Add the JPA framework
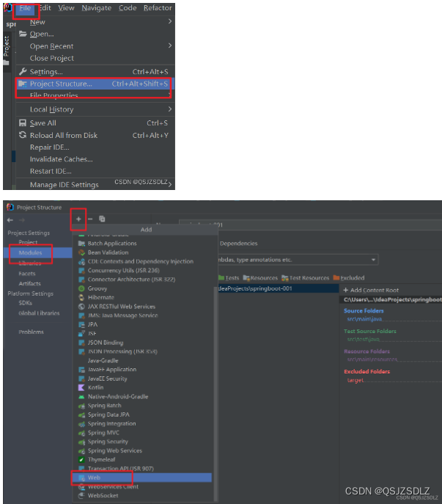 [92, 324]
